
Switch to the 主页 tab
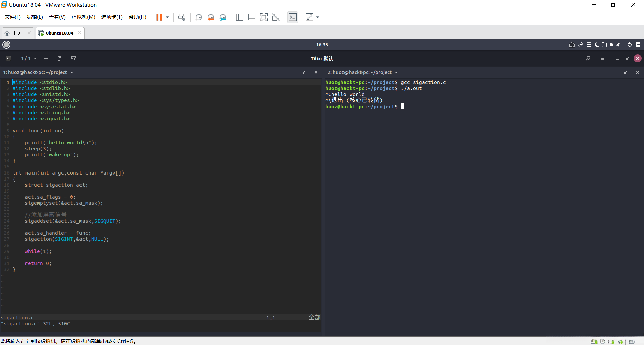pos(17,33)
